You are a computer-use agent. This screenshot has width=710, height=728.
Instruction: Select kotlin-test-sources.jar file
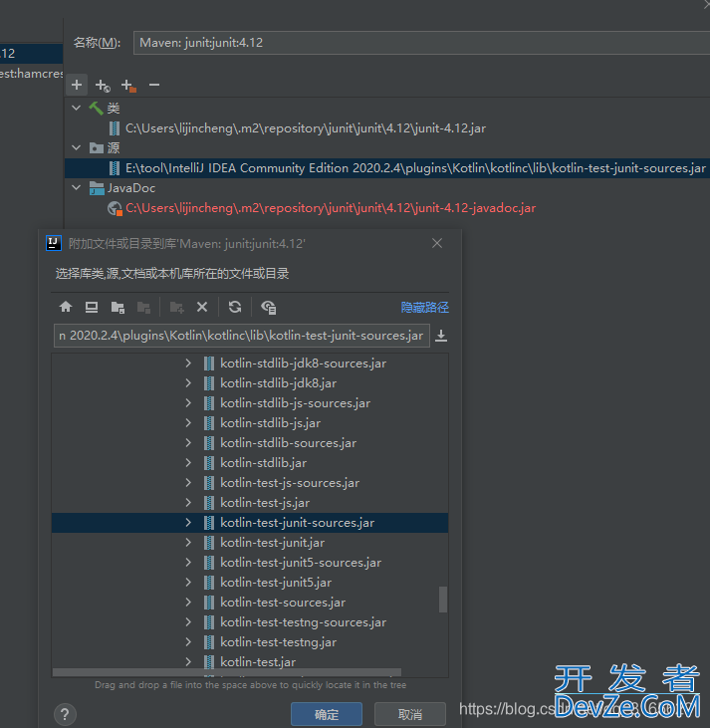[x=283, y=603]
